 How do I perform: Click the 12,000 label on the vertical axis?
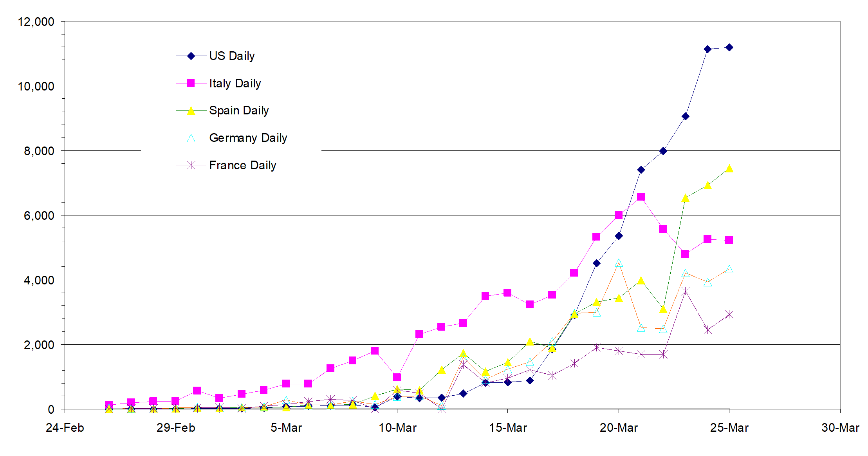tap(36, 22)
